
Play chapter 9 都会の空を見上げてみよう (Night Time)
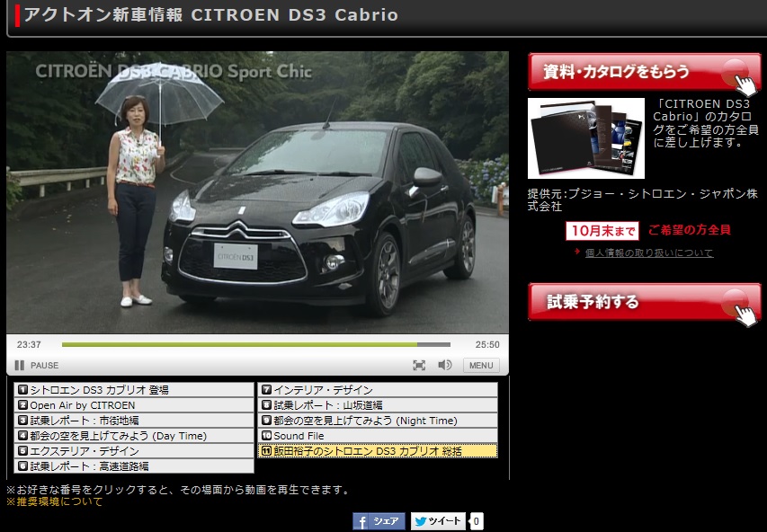[378, 420]
